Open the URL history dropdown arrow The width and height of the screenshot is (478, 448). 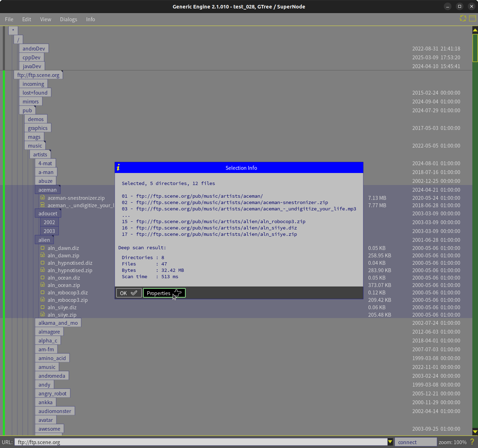click(390, 442)
